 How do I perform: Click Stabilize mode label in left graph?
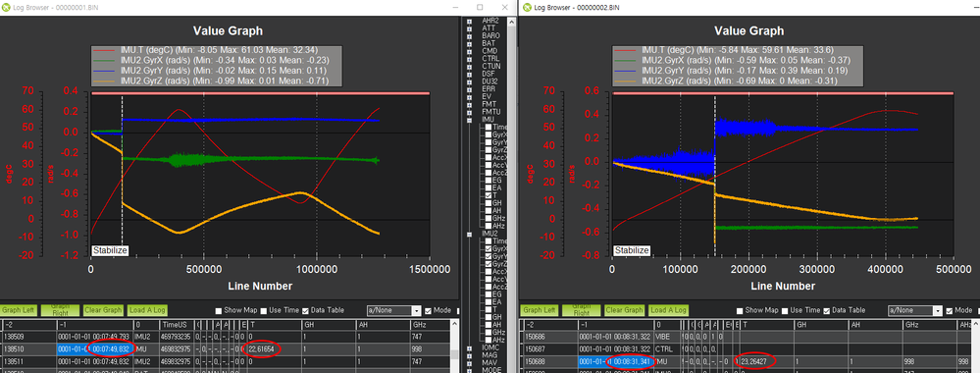[111, 250]
